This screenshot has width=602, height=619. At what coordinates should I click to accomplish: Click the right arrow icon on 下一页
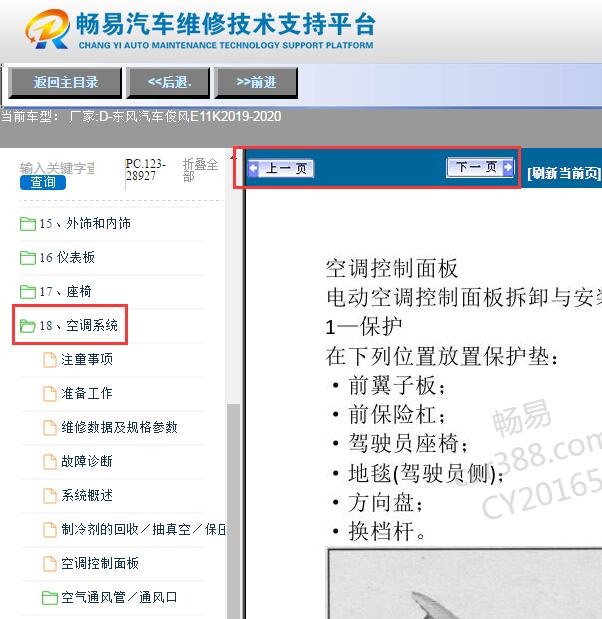coord(508,167)
